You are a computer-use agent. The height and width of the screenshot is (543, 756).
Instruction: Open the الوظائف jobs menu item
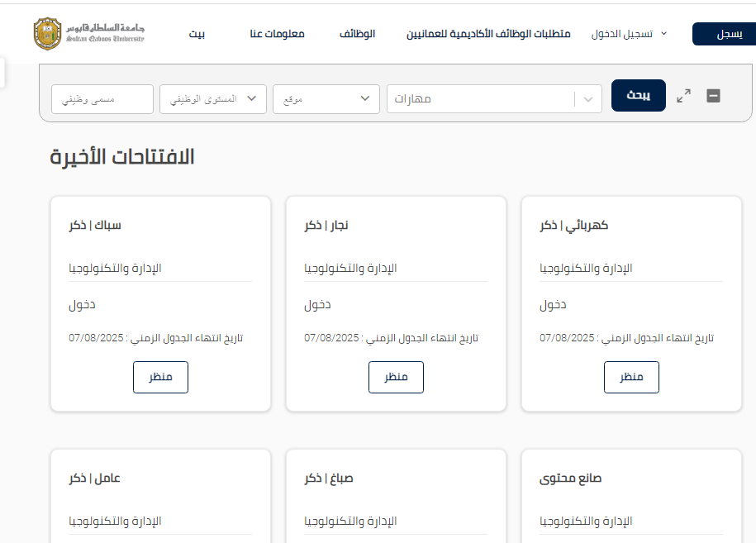[357, 35]
